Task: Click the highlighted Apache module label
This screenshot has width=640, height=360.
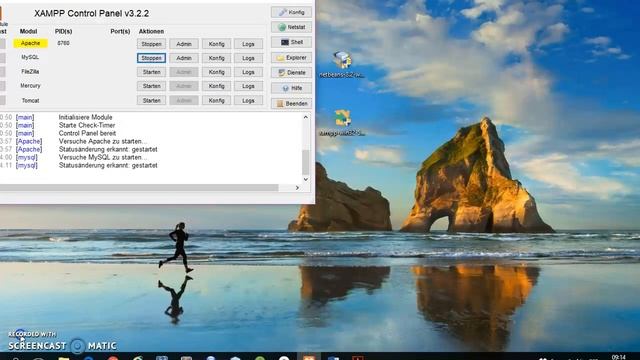Action: click(30, 43)
